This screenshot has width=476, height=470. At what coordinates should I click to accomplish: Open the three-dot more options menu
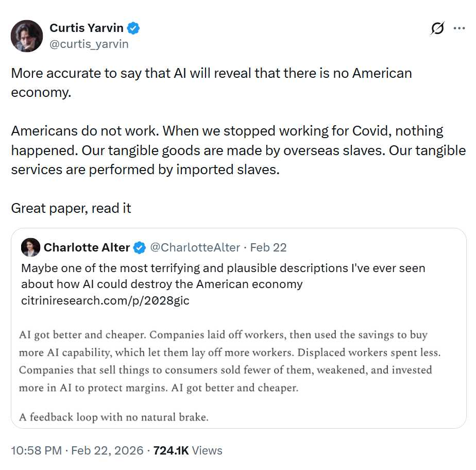[x=459, y=28]
